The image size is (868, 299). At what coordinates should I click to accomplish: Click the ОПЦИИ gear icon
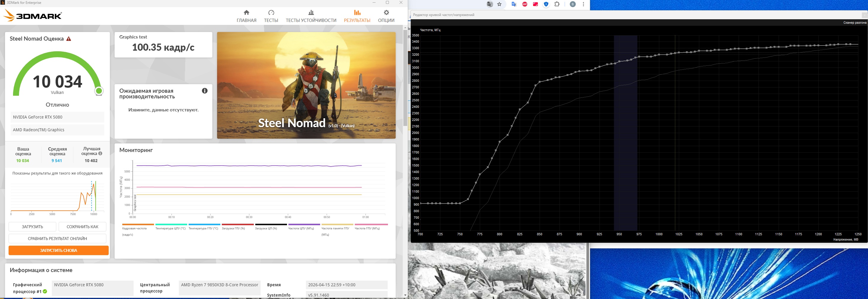[386, 12]
